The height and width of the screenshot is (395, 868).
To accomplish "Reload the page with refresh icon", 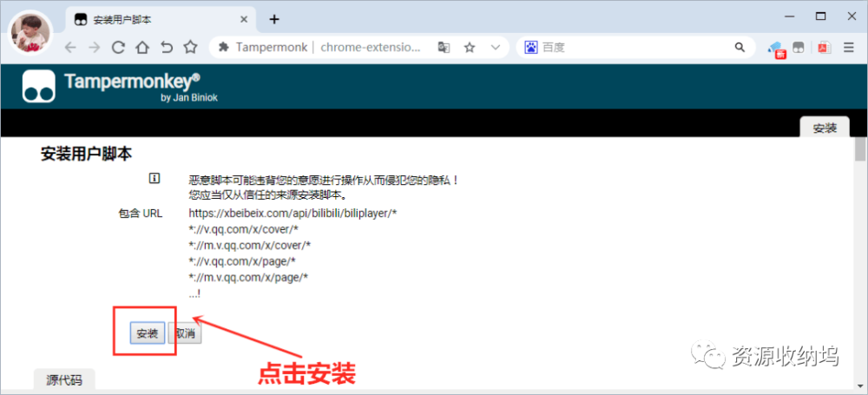I will pyautogui.click(x=118, y=48).
